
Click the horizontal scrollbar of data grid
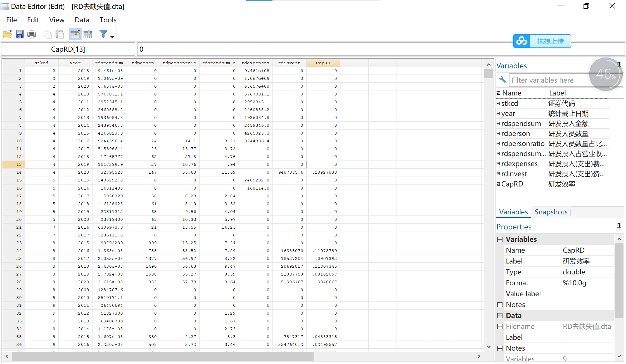162,356
